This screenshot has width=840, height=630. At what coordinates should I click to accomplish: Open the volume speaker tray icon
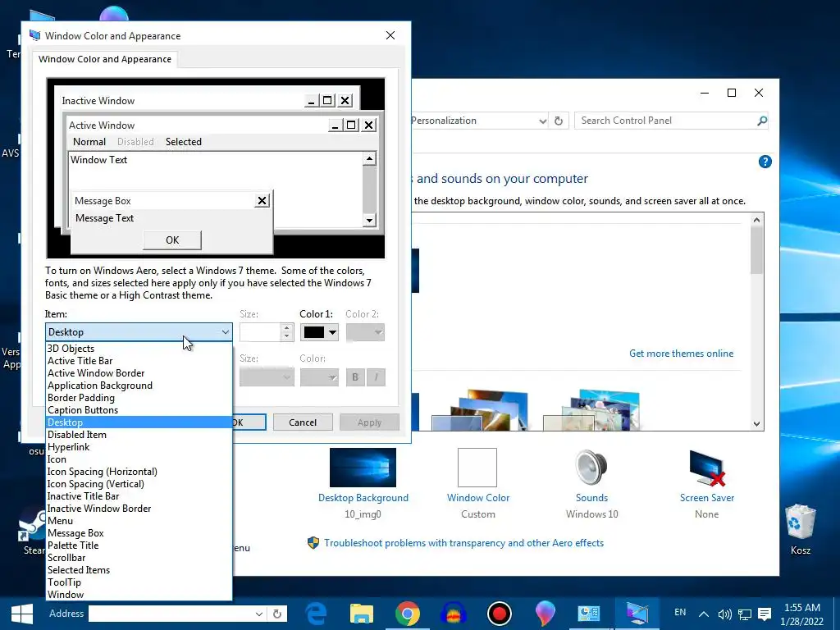tap(725, 614)
